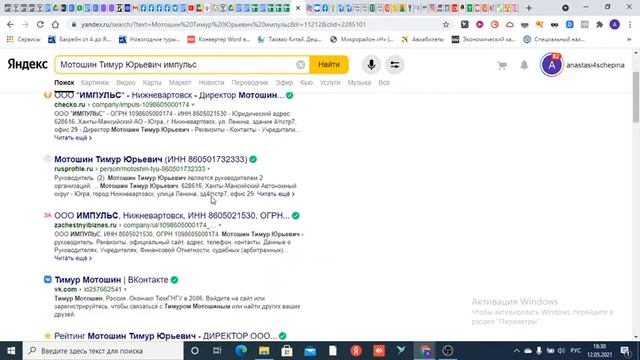Viewport: 640px width, 360px height.
Task: Expand 'Читать ещё' under the rusprofile.ru result
Action: 276,194
